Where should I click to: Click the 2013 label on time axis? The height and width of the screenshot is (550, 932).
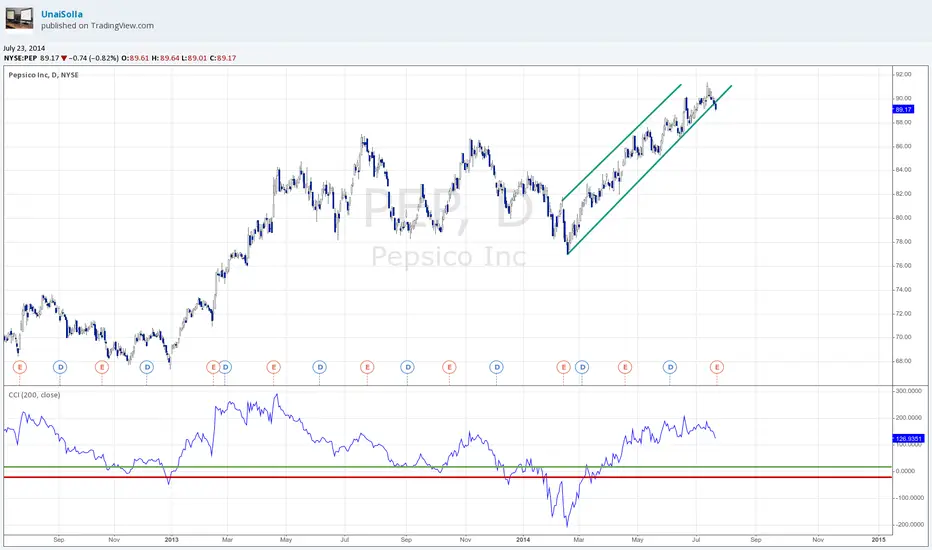click(x=171, y=540)
